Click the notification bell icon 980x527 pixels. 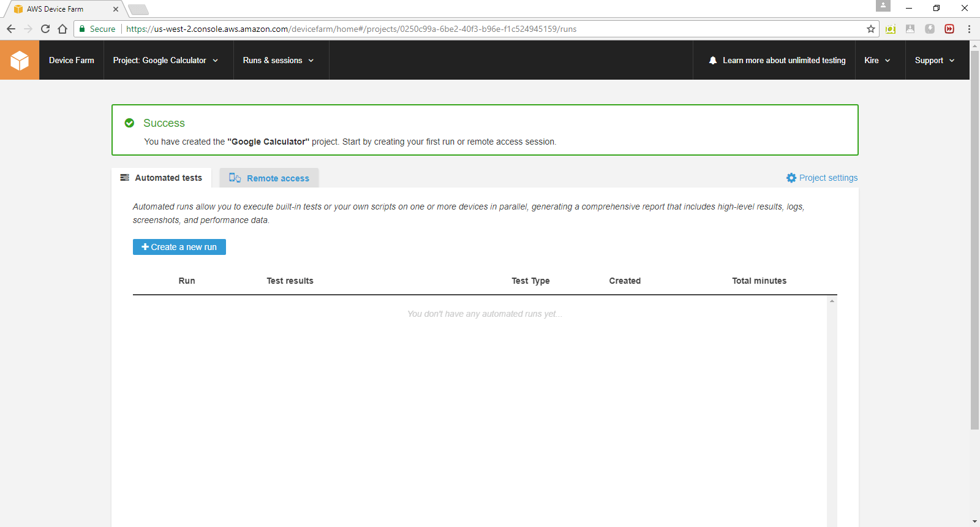coord(713,60)
